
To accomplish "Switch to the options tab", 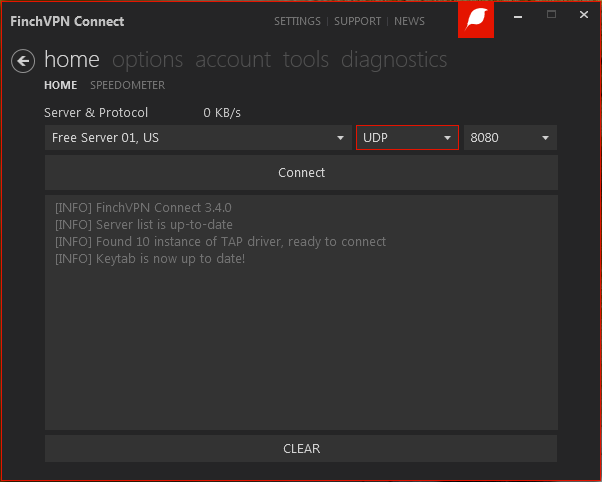I will coord(147,60).
